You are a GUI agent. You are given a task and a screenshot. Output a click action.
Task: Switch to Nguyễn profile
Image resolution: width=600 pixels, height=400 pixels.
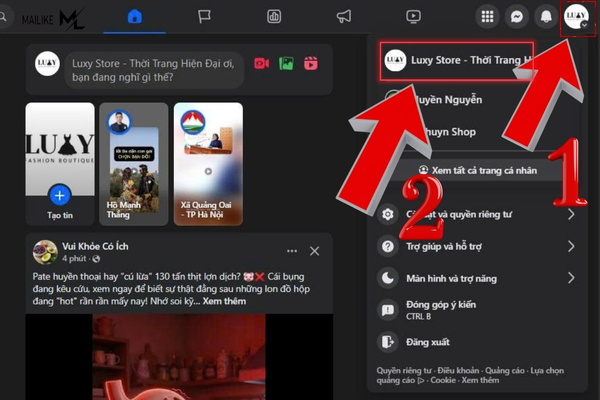point(448,100)
